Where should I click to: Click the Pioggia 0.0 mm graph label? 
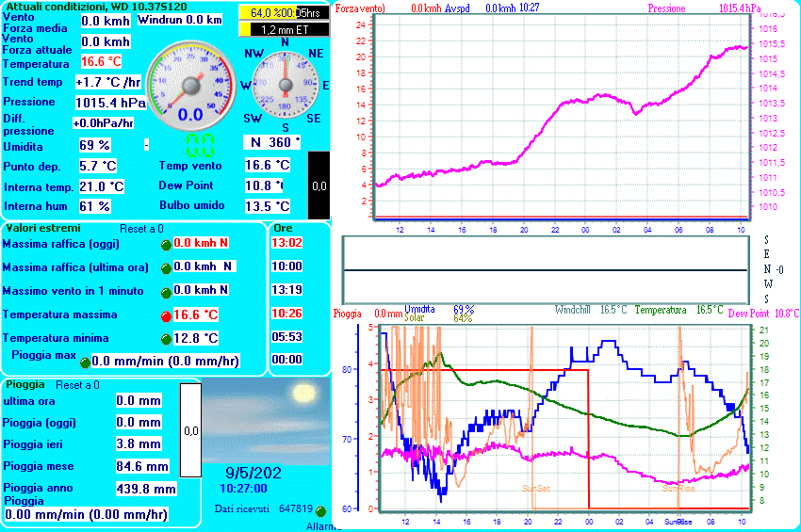(368, 314)
